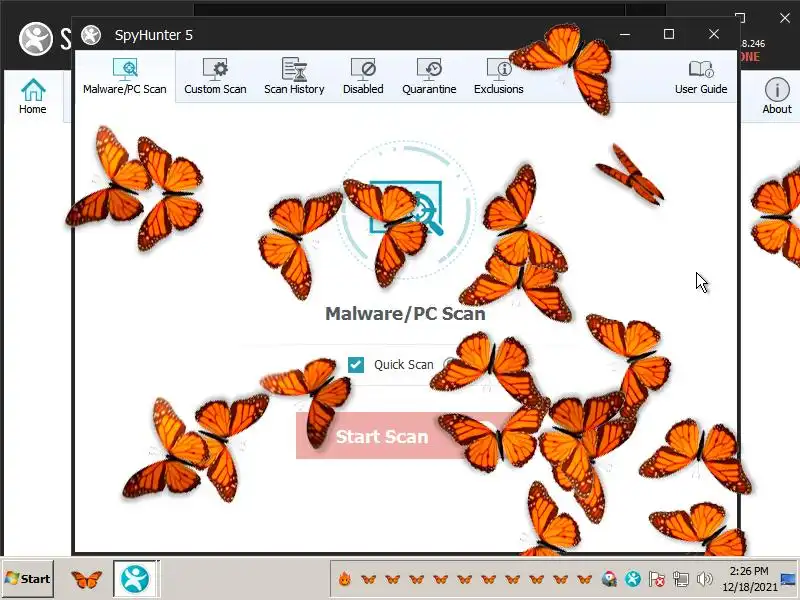
Task: Go to the Quarantine tab
Action: tap(429, 77)
